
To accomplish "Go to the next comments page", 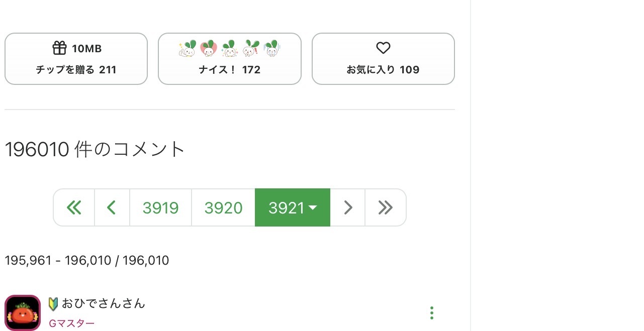I will tap(347, 207).
